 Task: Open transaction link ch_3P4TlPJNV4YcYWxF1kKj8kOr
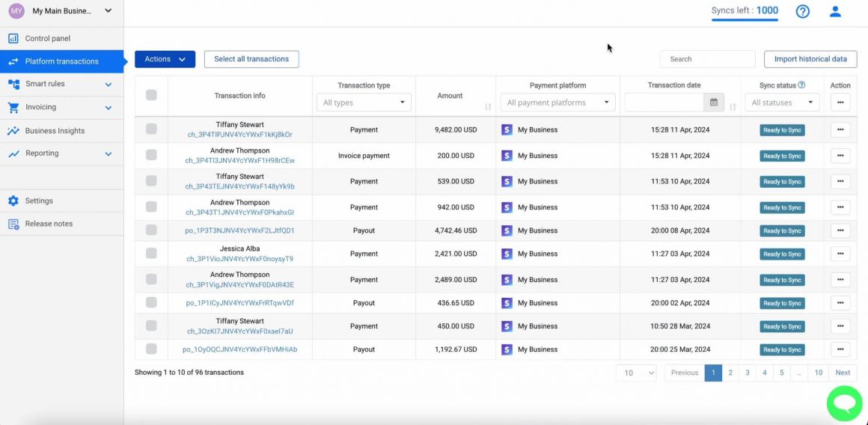[239, 135]
